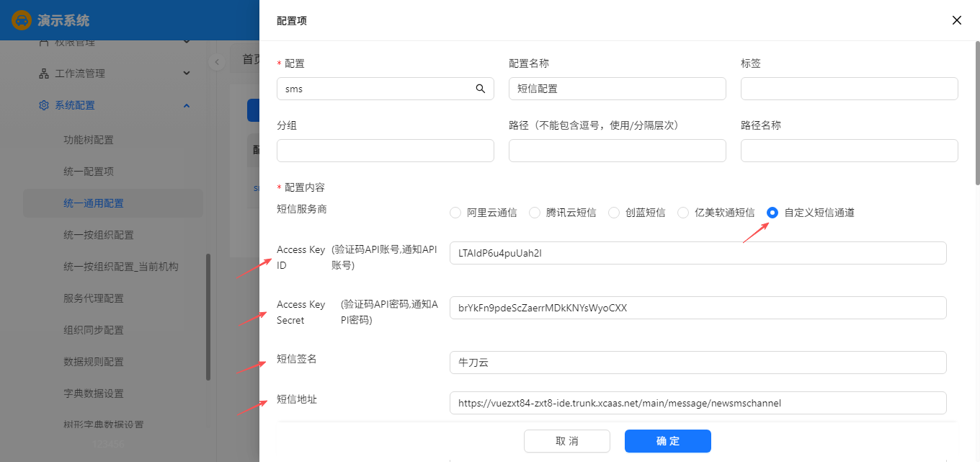Viewport: 980px width, 462px height.
Task: Click the 系统配置 gear icon
Action: pyautogui.click(x=43, y=105)
